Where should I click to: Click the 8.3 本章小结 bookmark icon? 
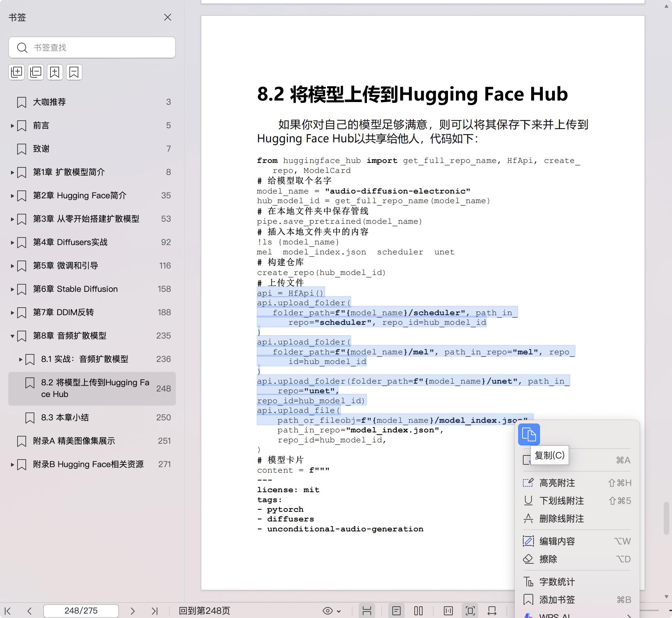[30, 418]
